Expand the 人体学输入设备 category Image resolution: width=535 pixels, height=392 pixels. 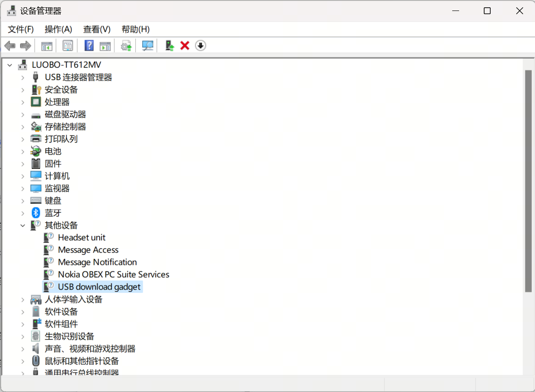tap(23, 300)
